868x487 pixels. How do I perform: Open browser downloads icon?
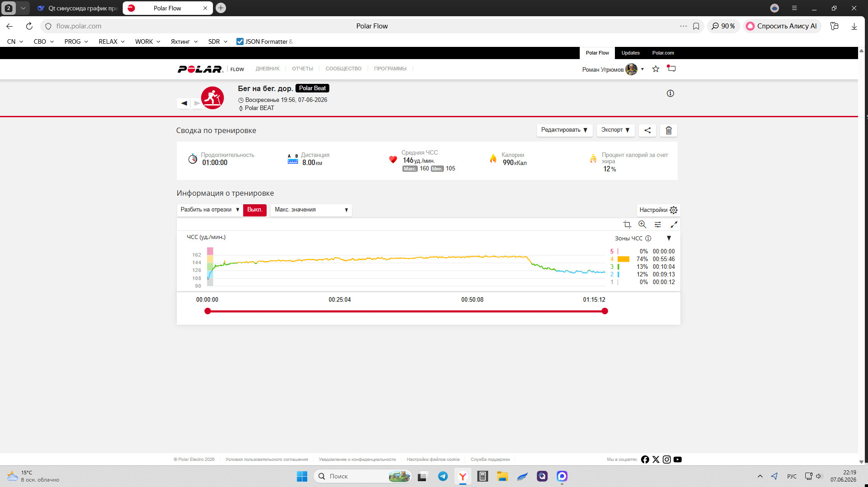point(854,26)
